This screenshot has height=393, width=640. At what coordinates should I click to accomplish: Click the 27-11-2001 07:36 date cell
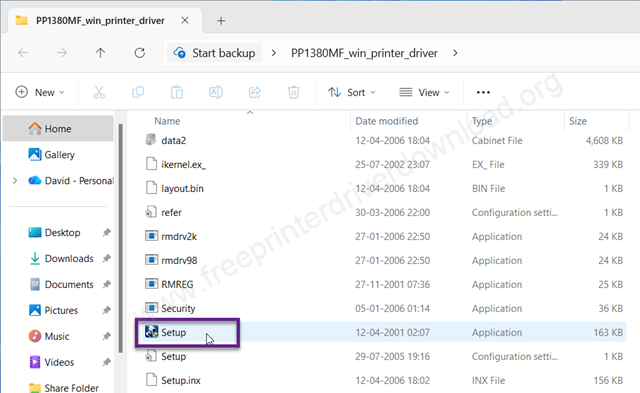tap(392, 284)
